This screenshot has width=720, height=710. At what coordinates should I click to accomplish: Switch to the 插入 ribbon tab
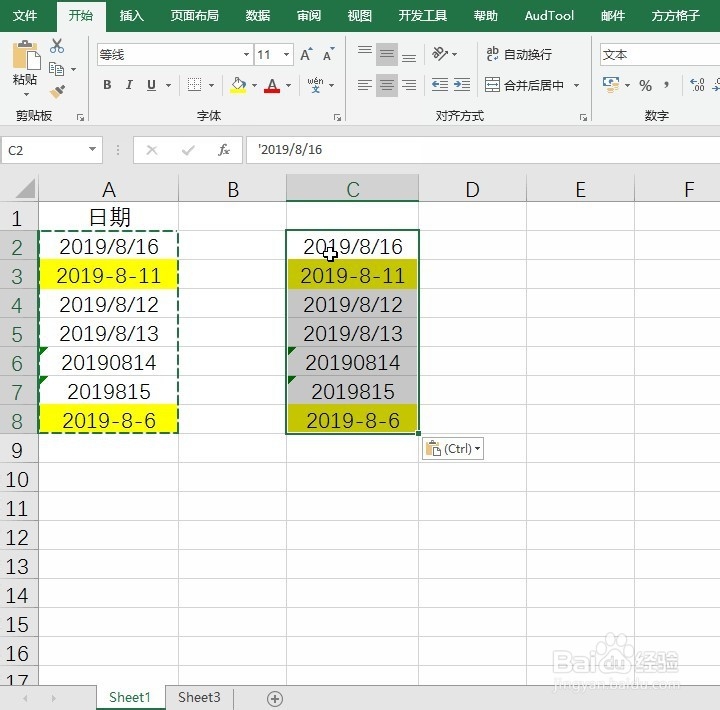(131, 16)
